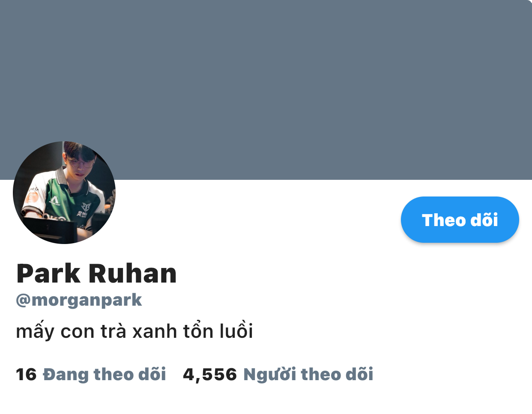532x414 pixels.
Task: Click the word dõi on the follow button
Action: point(484,220)
